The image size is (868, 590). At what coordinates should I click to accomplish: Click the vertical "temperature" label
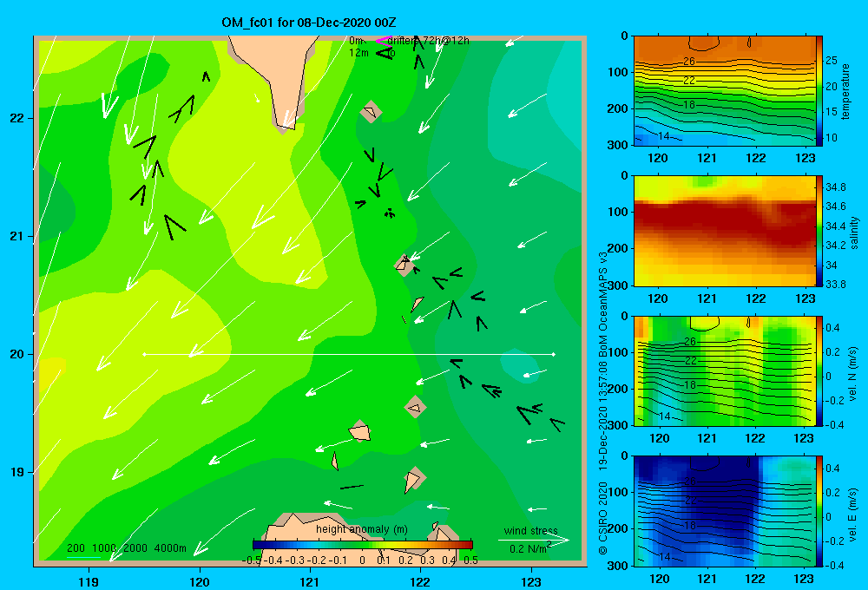click(845, 91)
